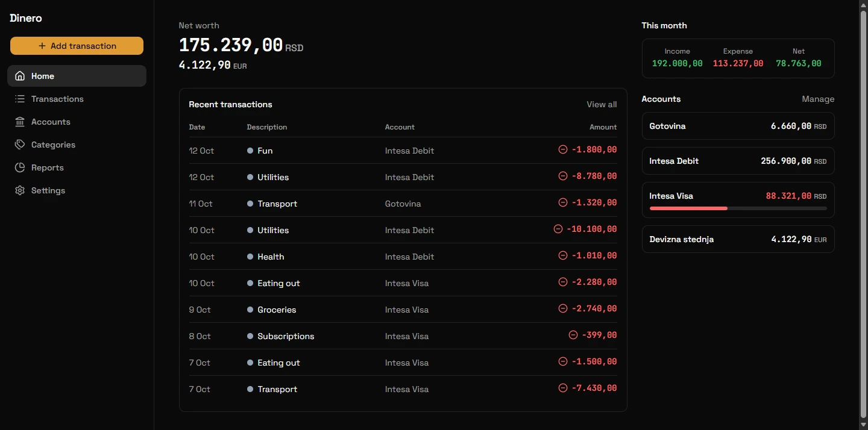Click Intesa Visa balance 88.321,00
This screenshot has width=868, height=430.
788,196
